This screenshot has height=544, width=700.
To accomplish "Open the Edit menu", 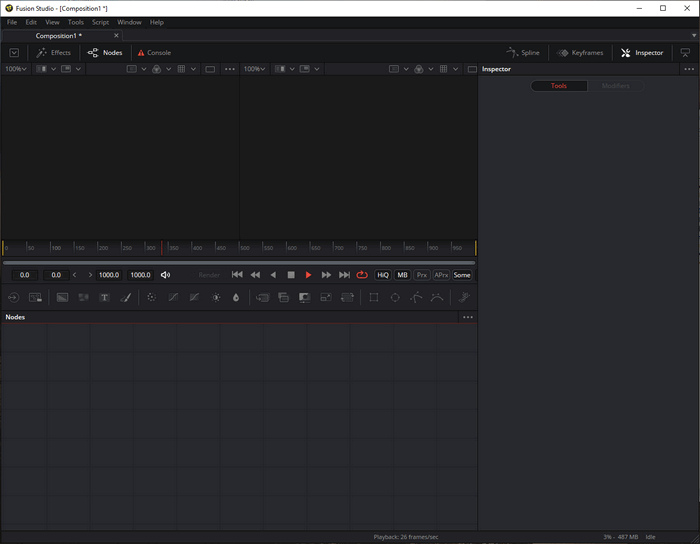I will (x=31, y=22).
